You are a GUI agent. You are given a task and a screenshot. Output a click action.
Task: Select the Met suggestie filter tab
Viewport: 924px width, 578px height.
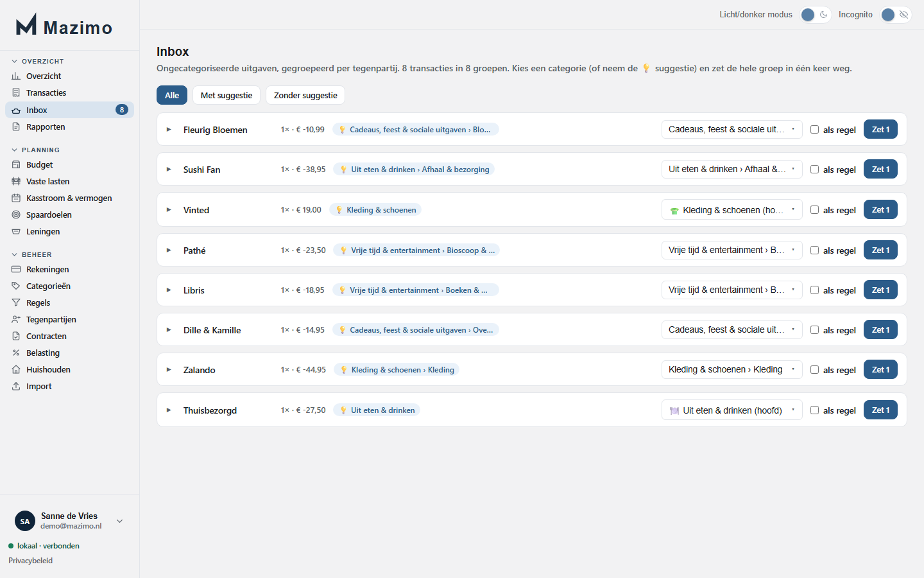point(227,95)
